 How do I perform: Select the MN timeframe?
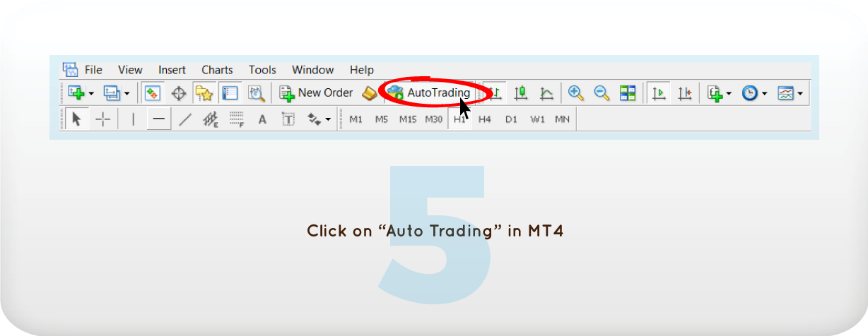tap(563, 119)
